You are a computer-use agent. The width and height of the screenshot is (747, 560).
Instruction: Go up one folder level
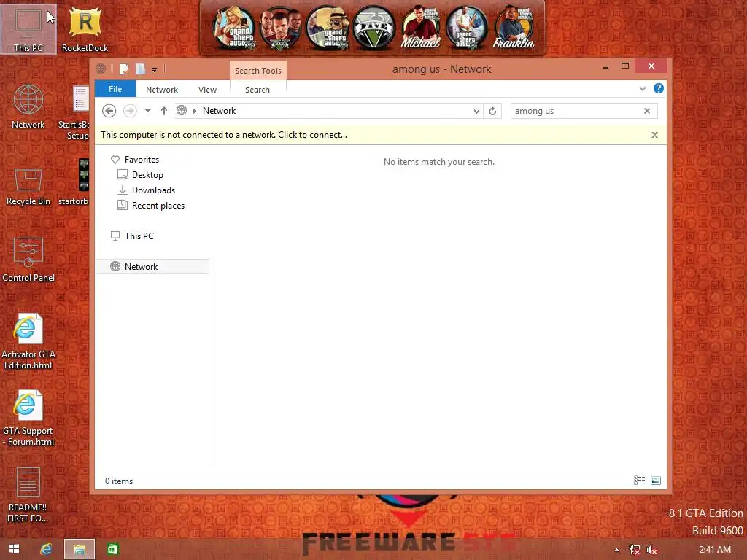[x=164, y=111]
